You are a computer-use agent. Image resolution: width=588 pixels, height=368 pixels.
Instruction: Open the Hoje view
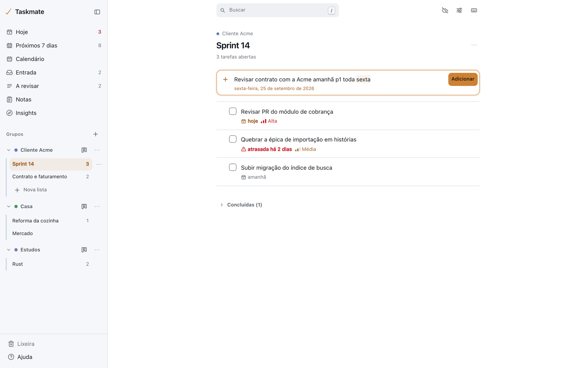54,32
